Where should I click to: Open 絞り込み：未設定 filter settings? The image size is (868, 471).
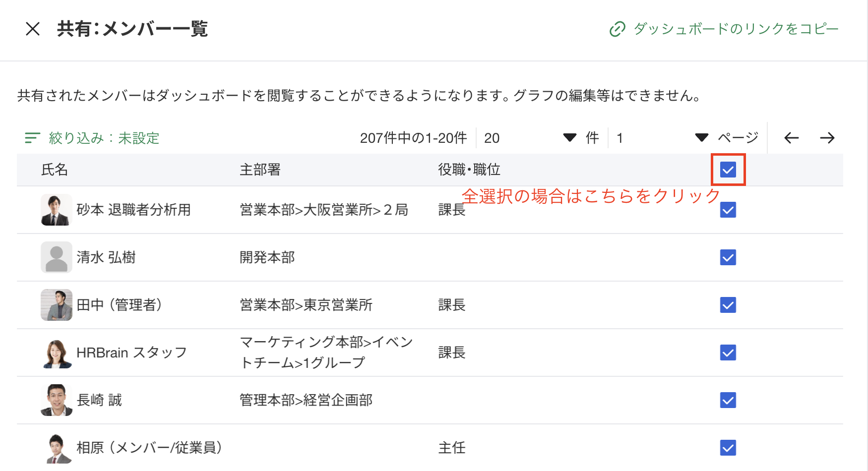coord(103,138)
